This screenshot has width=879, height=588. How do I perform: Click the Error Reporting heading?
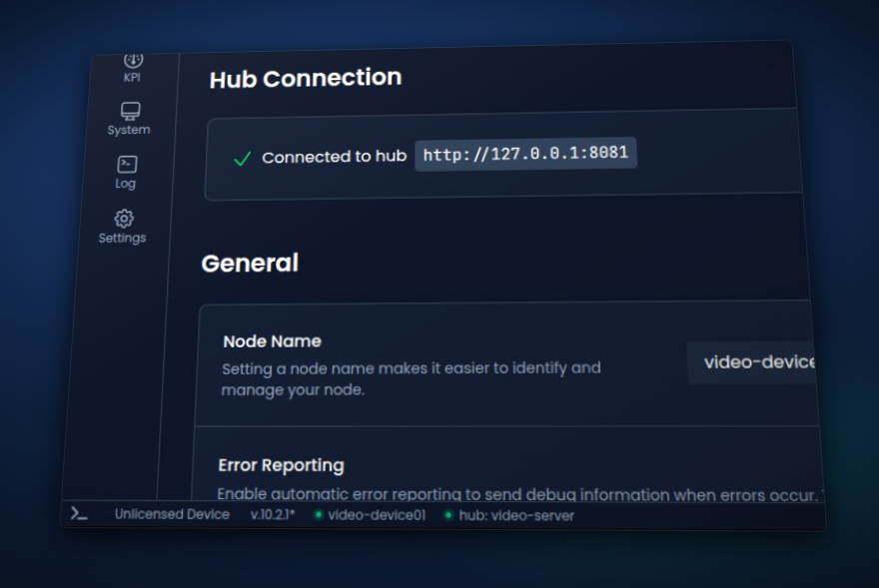[x=281, y=465]
